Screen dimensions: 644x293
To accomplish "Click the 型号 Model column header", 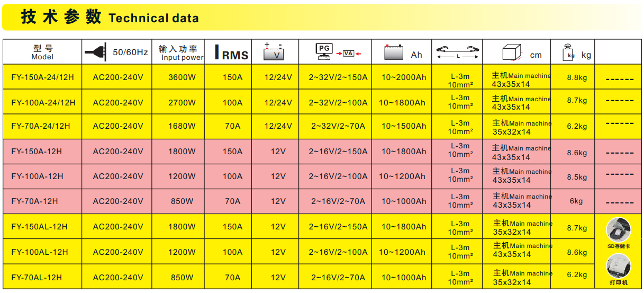I will pos(42,52).
